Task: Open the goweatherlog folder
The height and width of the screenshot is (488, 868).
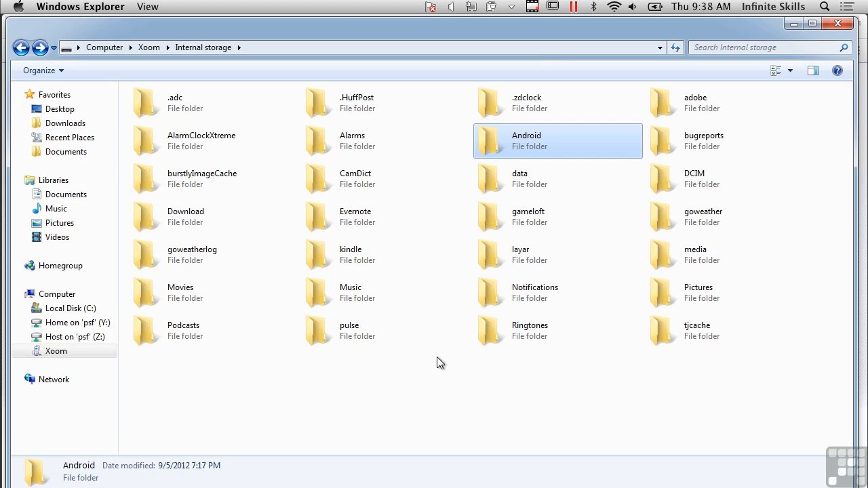Action: pyautogui.click(x=175, y=255)
